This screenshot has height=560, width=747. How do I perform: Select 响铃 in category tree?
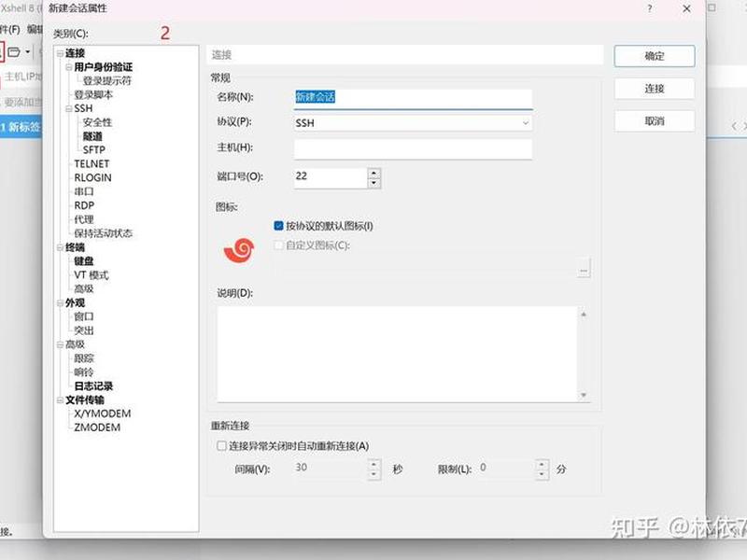pos(84,371)
